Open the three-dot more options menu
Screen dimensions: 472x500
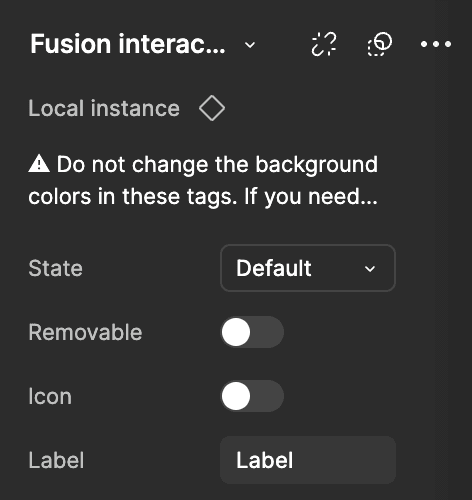pyautogui.click(x=436, y=44)
